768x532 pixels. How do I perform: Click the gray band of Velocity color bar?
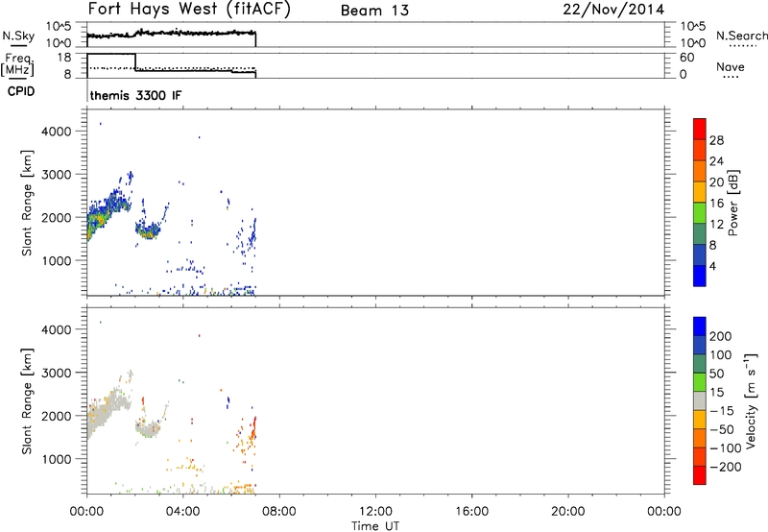(x=700, y=401)
